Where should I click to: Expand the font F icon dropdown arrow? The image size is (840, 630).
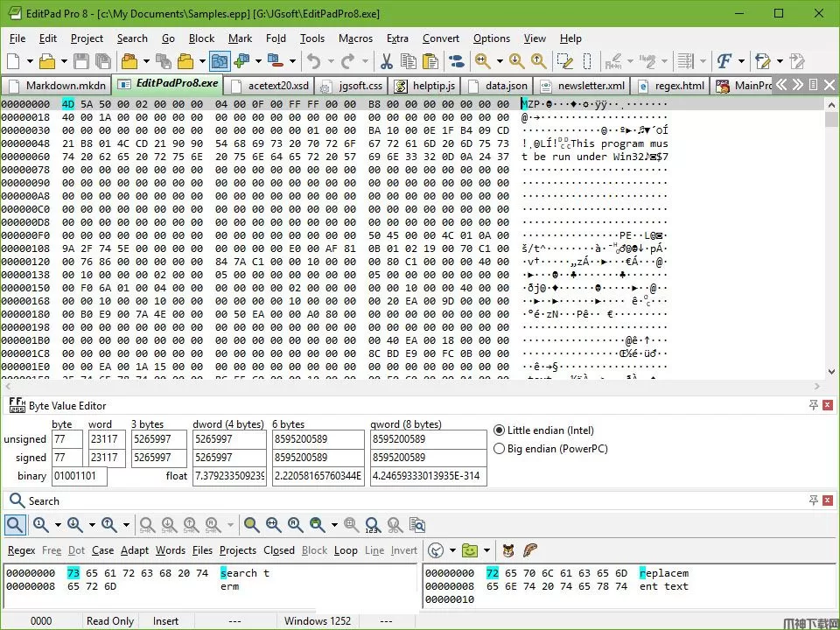[x=741, y=61]
